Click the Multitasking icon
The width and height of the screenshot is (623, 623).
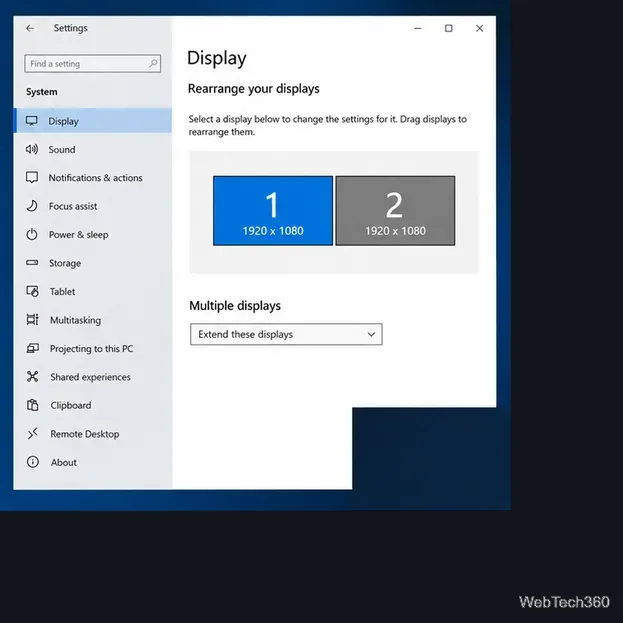pyautogui.click(x=33, y=319)
